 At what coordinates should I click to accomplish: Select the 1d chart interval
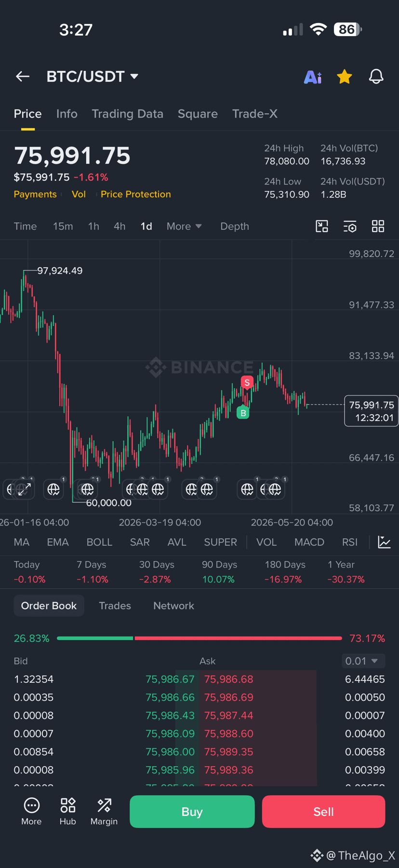point(146,226)
